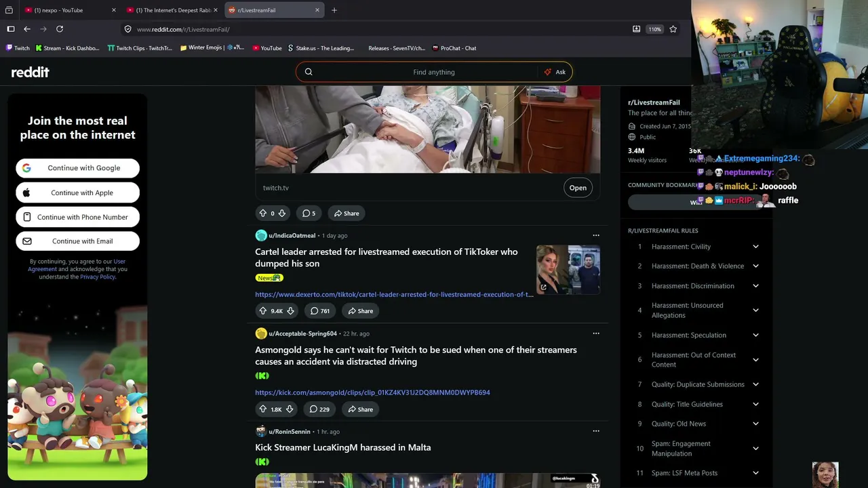Open the ProChat - Chat bookmark
Viewport: 868px width, 488px height.
pos(454,48)
